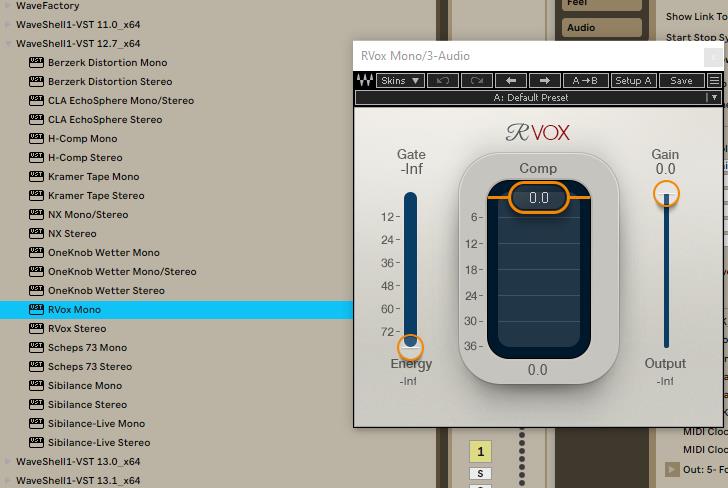Click the Gain value 0.0
This screenshot has height=488, width=728.
point(665,169)
